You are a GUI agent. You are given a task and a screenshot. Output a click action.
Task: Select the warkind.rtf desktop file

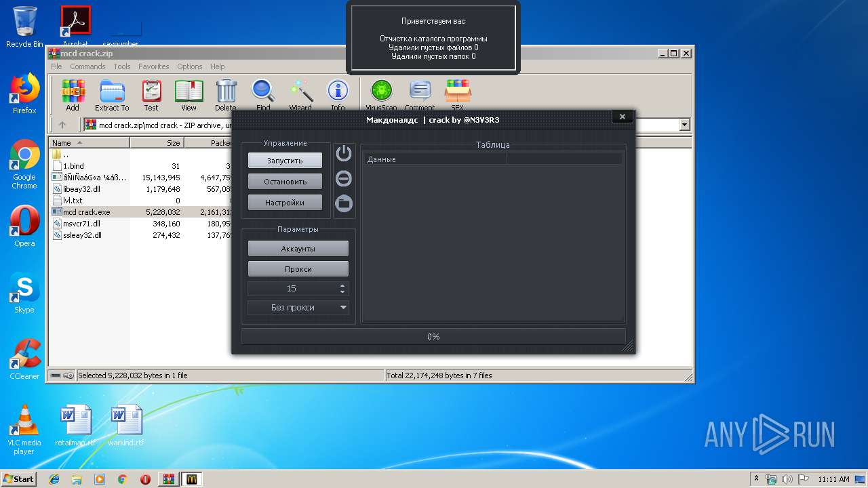127,425
